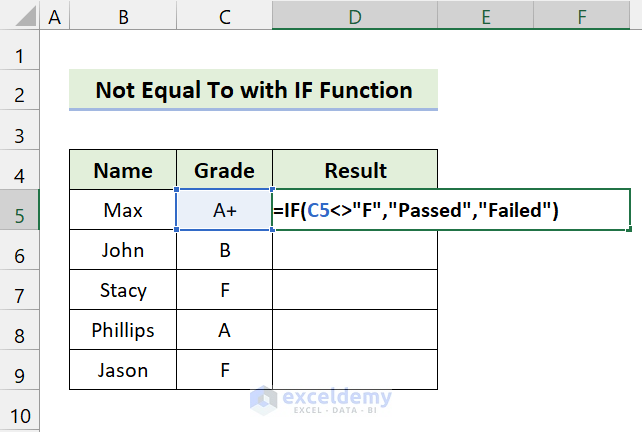Screen dimensions: 642x432
Task: Click the empty Result cell for John
Action: click(x=354, y=250)
